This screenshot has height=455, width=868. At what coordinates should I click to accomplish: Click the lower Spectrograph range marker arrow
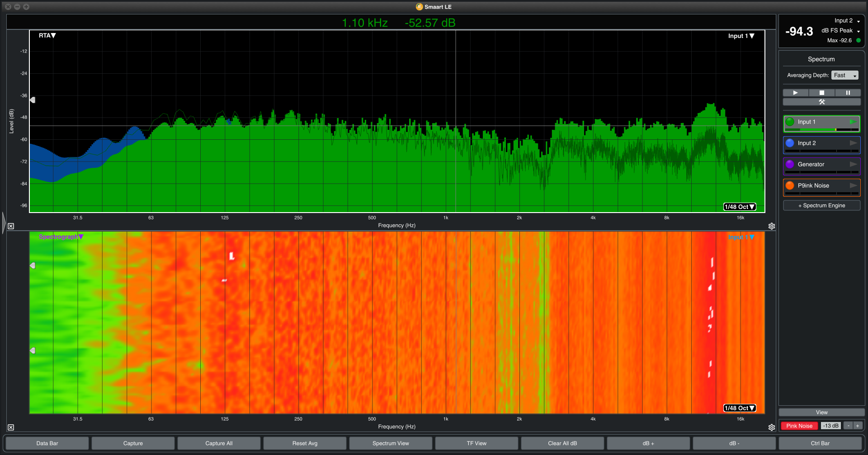point(33,351)
